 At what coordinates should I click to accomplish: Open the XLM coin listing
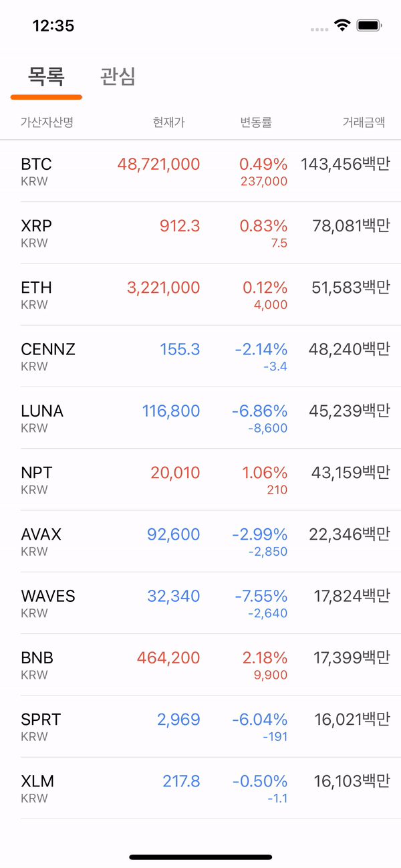(x=200, y=788)
